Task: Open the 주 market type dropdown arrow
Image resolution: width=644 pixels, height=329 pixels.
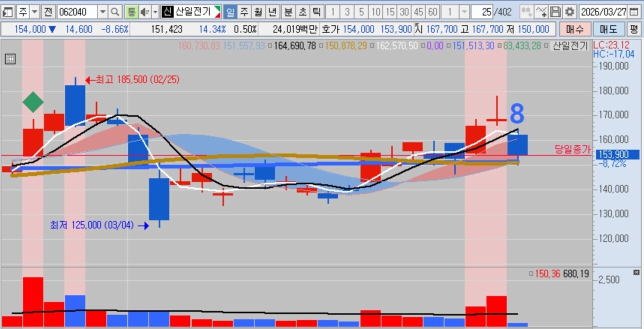Action: [35, 11]
